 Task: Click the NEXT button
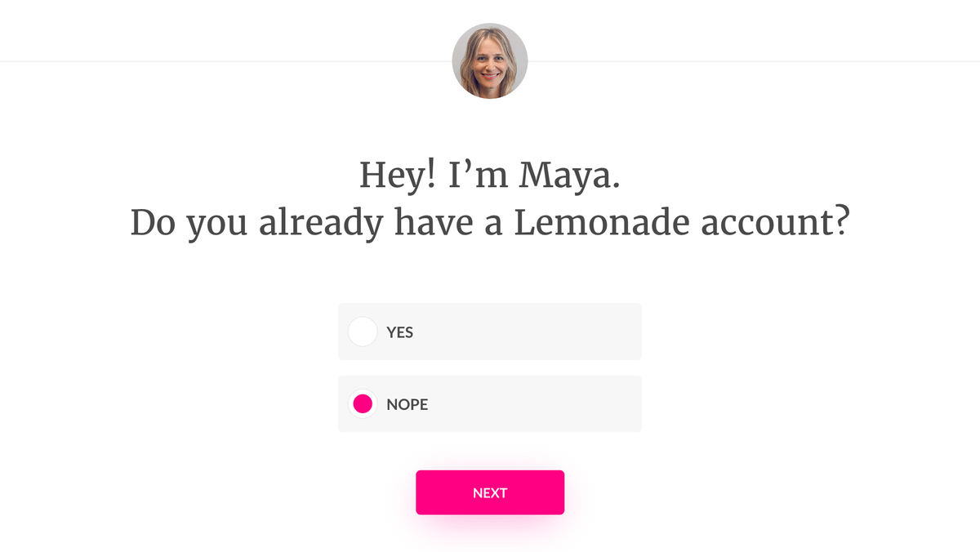[490, 492]
